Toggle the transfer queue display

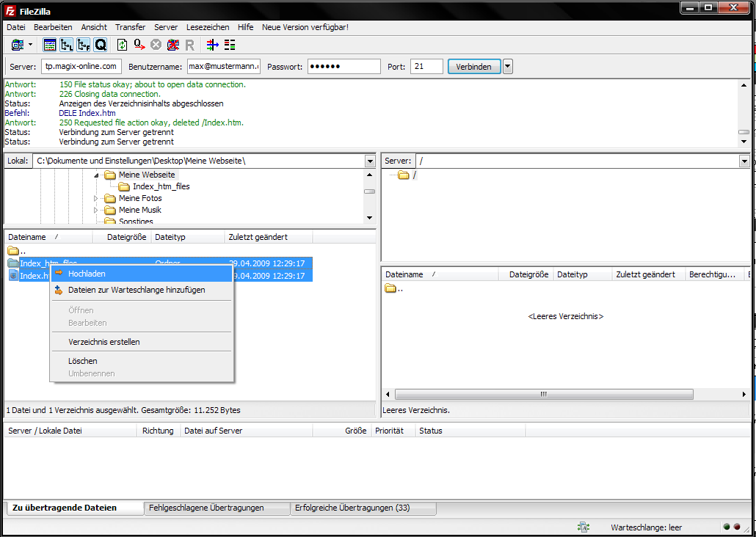[101, 45]
